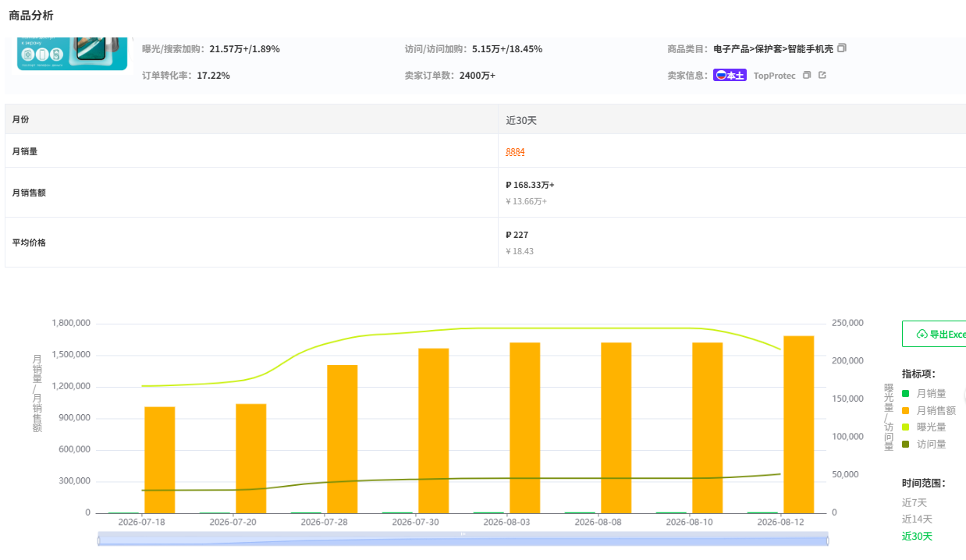Click the 本土 local seller badge

pos(730,76)
